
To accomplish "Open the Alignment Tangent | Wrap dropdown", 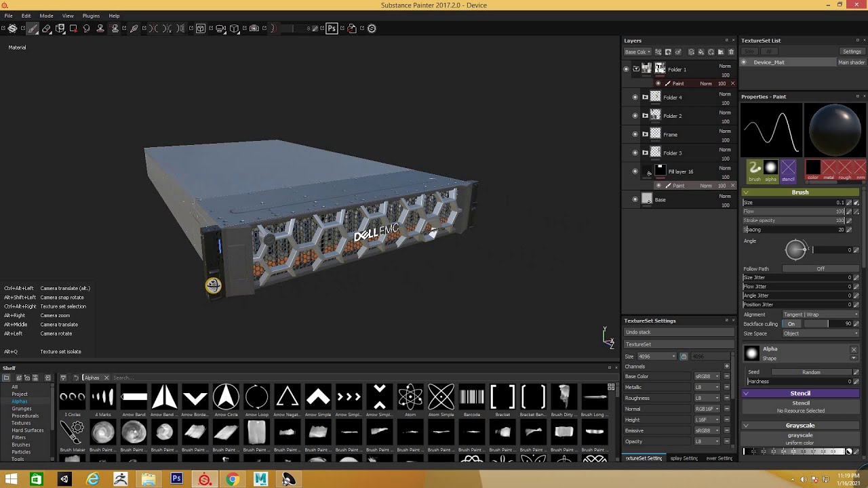I will pos(821,314).
